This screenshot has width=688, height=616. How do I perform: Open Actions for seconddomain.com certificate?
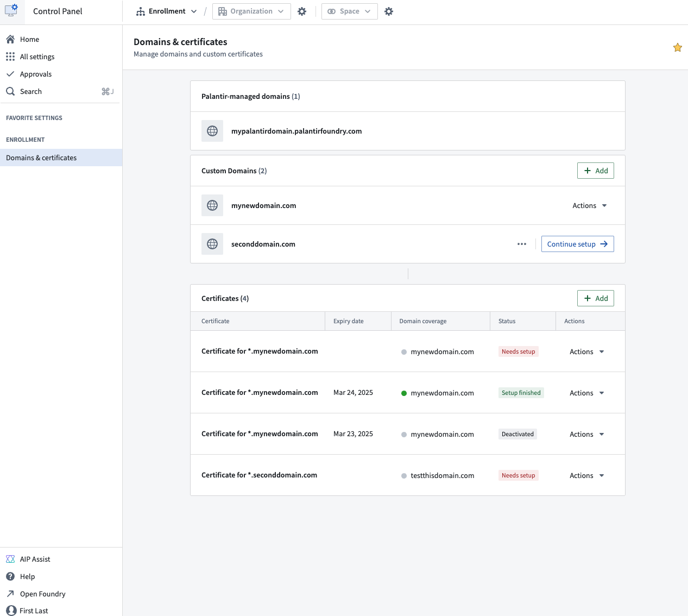pos(587,475)
